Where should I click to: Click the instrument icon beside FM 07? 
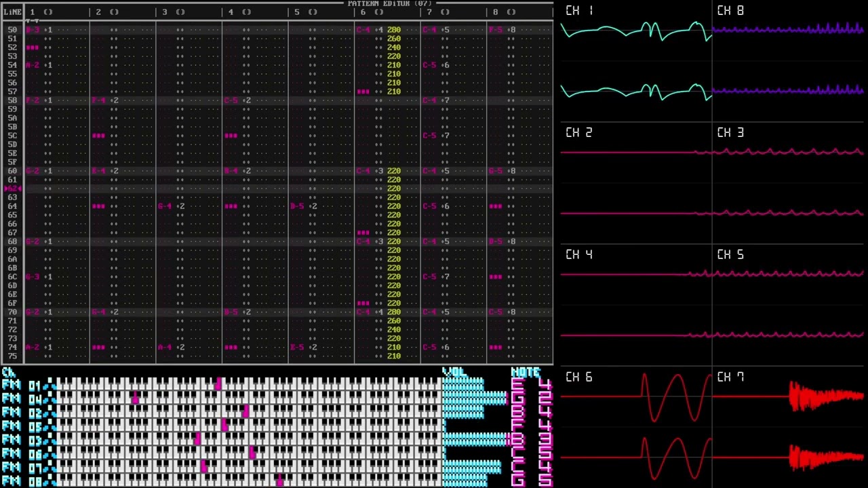tap(50, 468)
